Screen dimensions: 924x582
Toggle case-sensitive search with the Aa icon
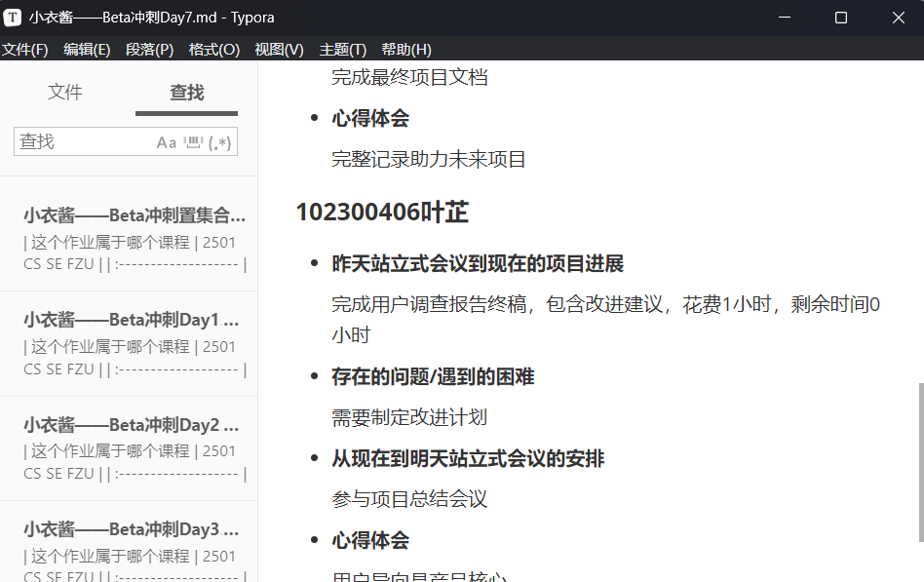click(166, 141)
